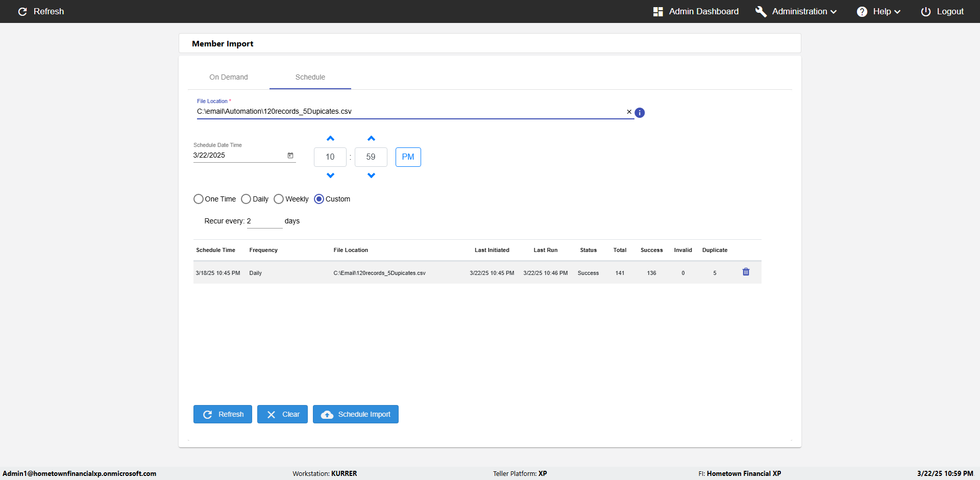Click the File Location column header
The height and width of the screenshot is (480, 980).
(x=351, y=250)
